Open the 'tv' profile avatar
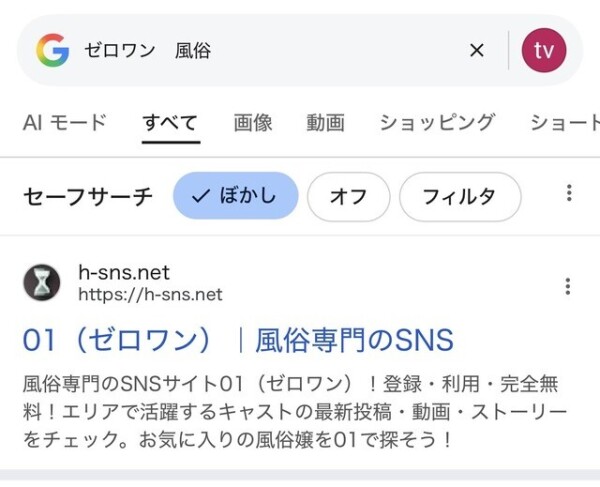 (544, 50)
